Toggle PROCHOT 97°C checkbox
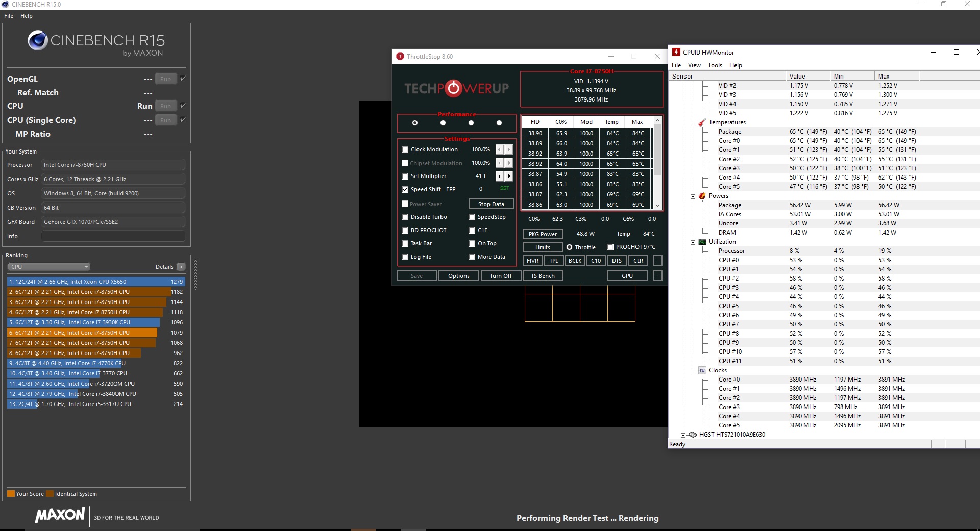This screenshot has width=980, height=531. (610, 247)
